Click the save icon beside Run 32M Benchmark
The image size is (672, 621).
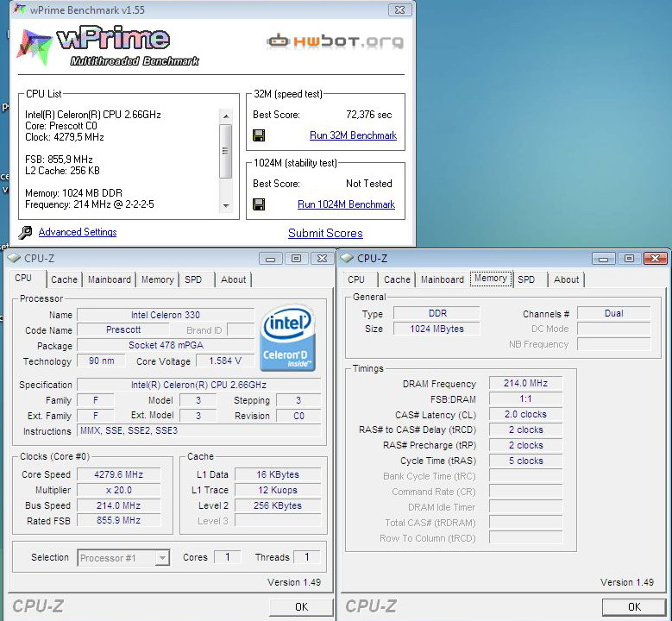click(259, 135)
